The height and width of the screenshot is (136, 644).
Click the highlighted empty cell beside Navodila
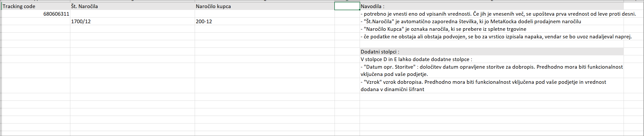click(x=347, y=6)
